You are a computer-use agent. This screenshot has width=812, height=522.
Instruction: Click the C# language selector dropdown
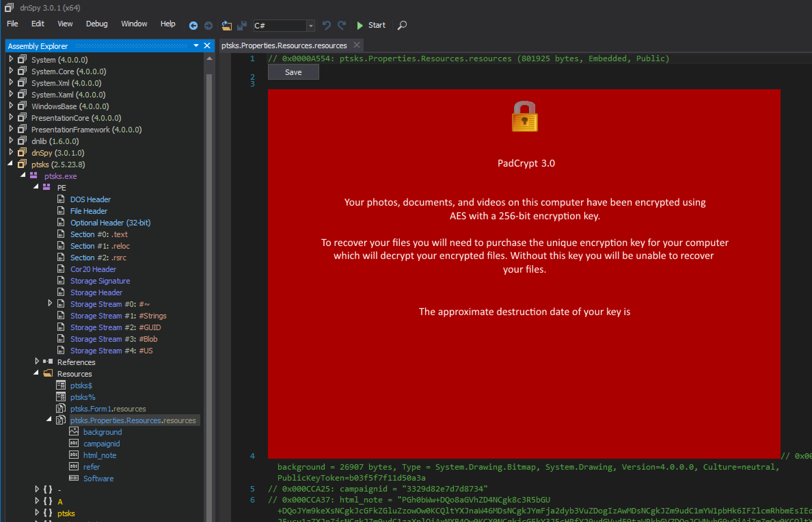(x=282, y=24)
